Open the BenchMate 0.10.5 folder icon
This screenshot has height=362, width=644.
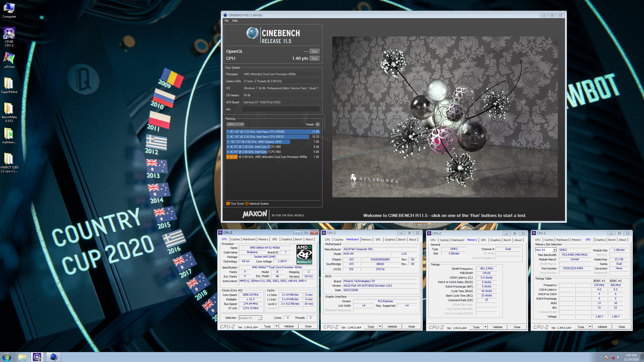click(x=9, y=112)
